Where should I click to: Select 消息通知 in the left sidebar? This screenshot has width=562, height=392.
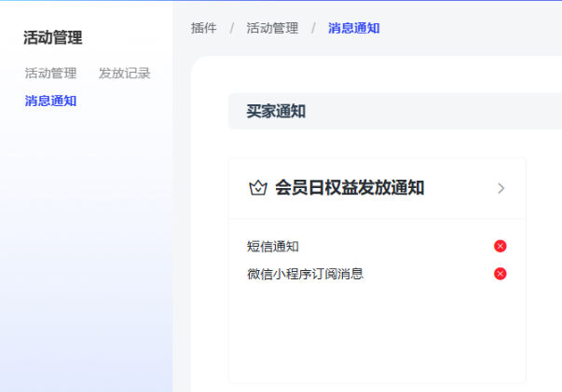[x=50, y=101]
